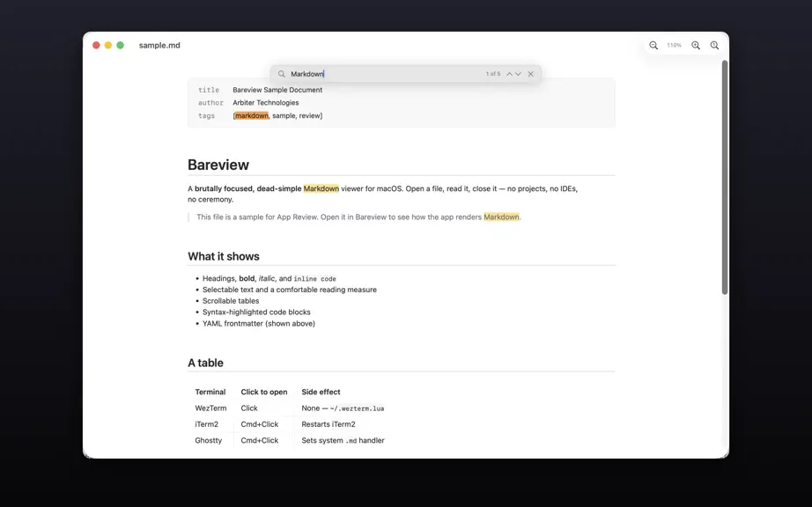812x507 pixels.
Task: Click the vertical scrollbar thumb
Action: tap(725, 178)
